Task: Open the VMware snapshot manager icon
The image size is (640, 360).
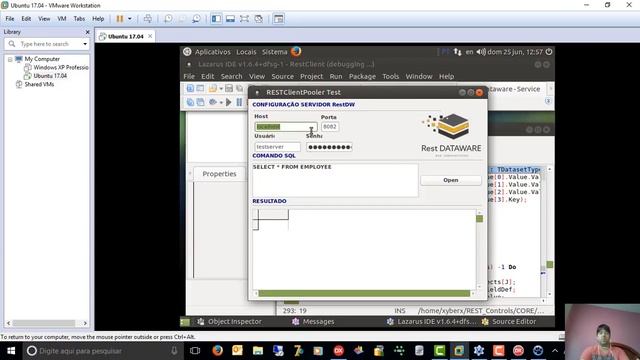Action: tap(196, 19)
